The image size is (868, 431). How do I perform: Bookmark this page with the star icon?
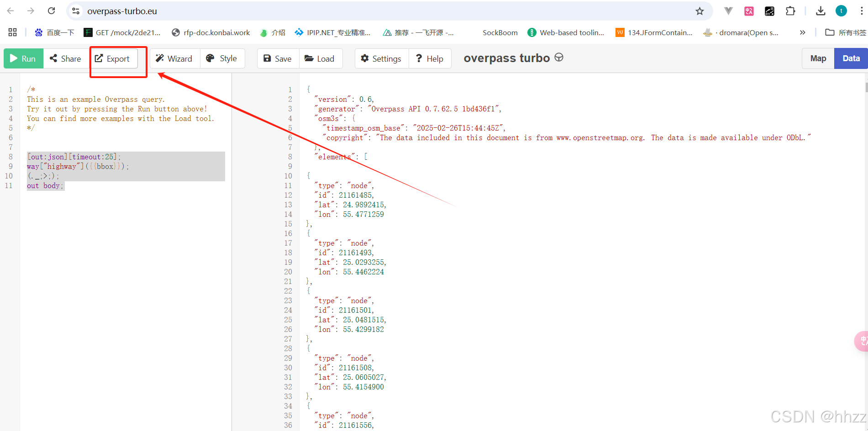click(x=700, y=11)
